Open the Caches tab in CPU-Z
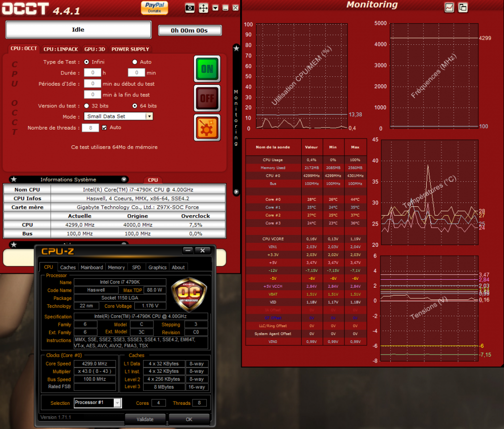The image size is (504, 429). (x=68, y=267)
